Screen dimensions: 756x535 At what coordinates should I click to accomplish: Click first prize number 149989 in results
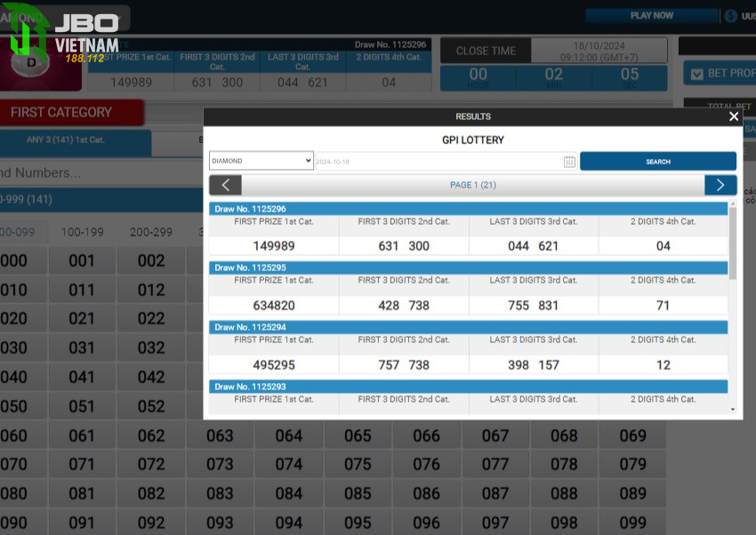pyautogui.click(x=274, y=246)
